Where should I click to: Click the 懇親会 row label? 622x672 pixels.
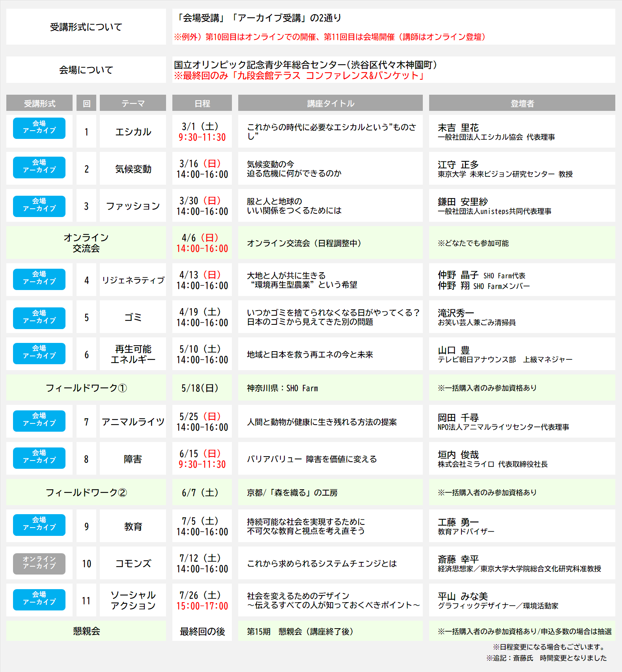(86, 631)
